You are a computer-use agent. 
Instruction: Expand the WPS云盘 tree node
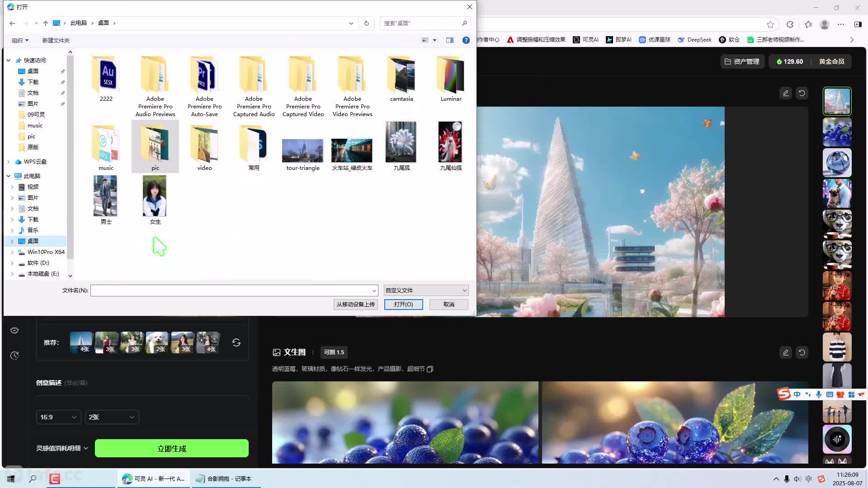tap(9, 162)
